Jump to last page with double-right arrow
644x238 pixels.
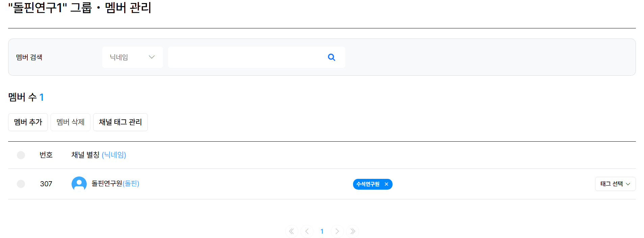(x=352, y=231)
